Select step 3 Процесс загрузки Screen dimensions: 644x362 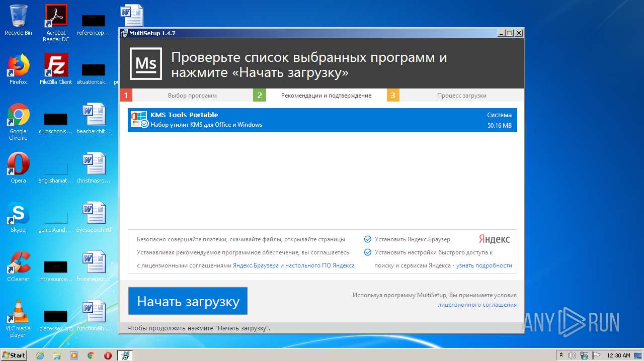[455, 95]
